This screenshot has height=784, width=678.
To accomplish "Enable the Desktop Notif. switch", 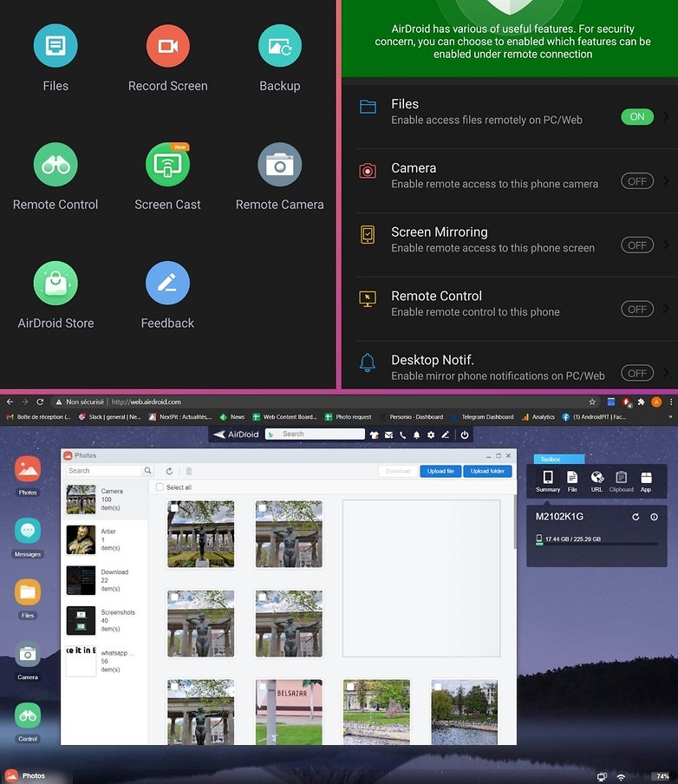I will click(x=637, y=373).
